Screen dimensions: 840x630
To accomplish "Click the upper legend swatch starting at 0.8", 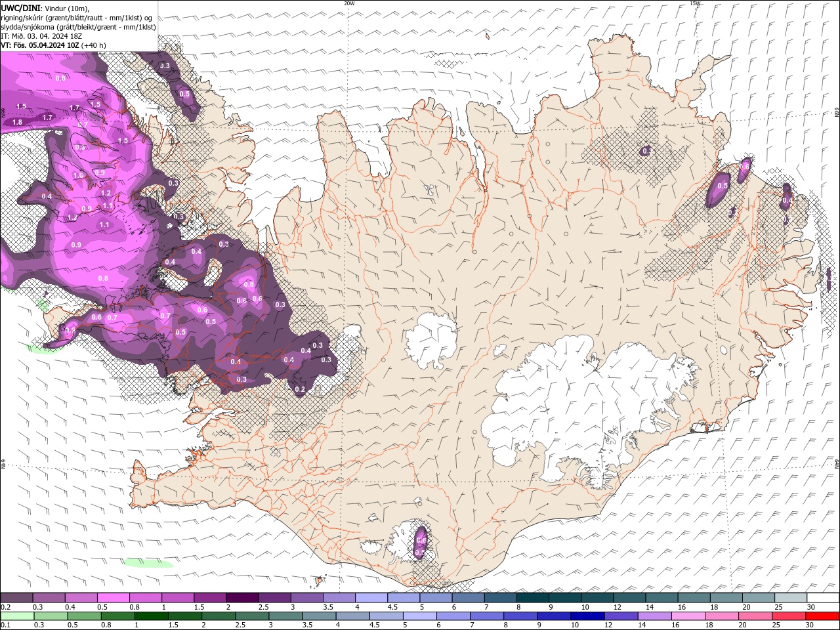I will click(x=146, y=598).
